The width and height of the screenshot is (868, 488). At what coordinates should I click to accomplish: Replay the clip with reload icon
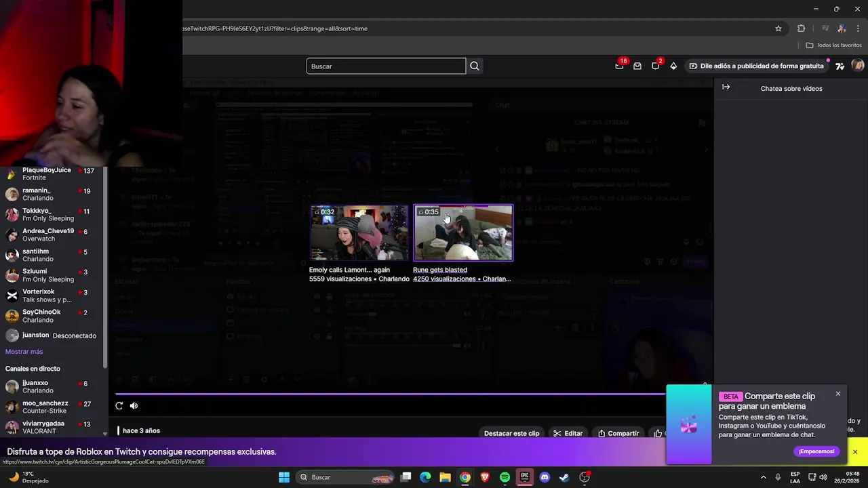119,405
